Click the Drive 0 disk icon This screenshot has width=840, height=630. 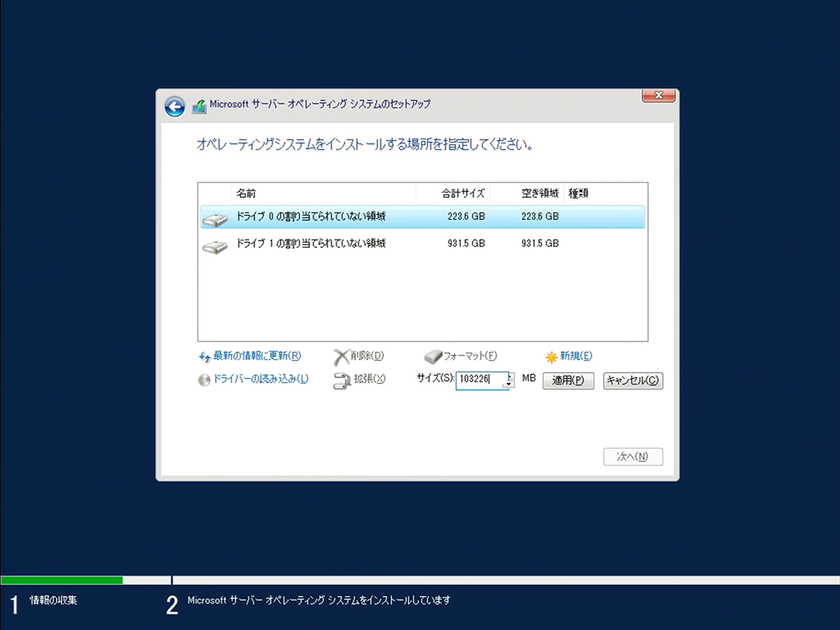click(216, 219)
